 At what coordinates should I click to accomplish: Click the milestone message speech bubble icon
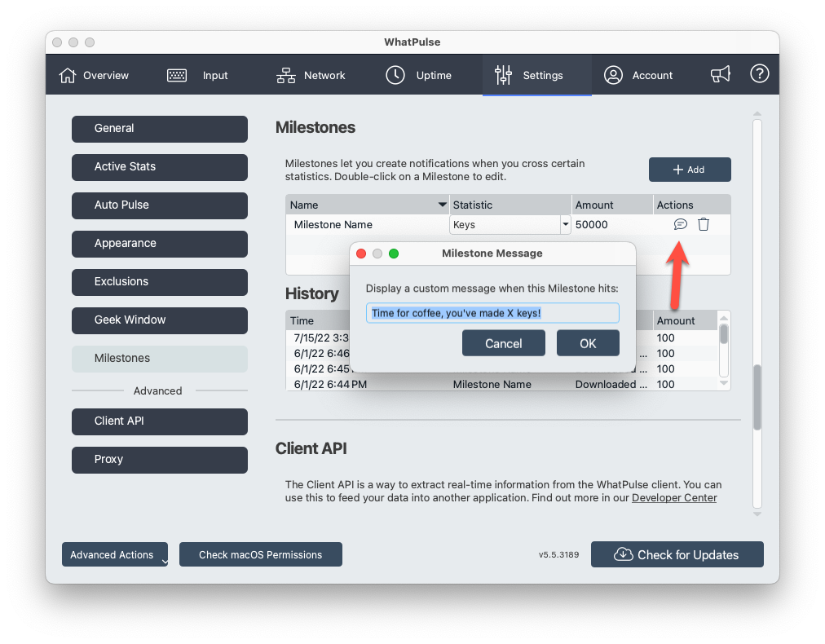pos(680,224)
